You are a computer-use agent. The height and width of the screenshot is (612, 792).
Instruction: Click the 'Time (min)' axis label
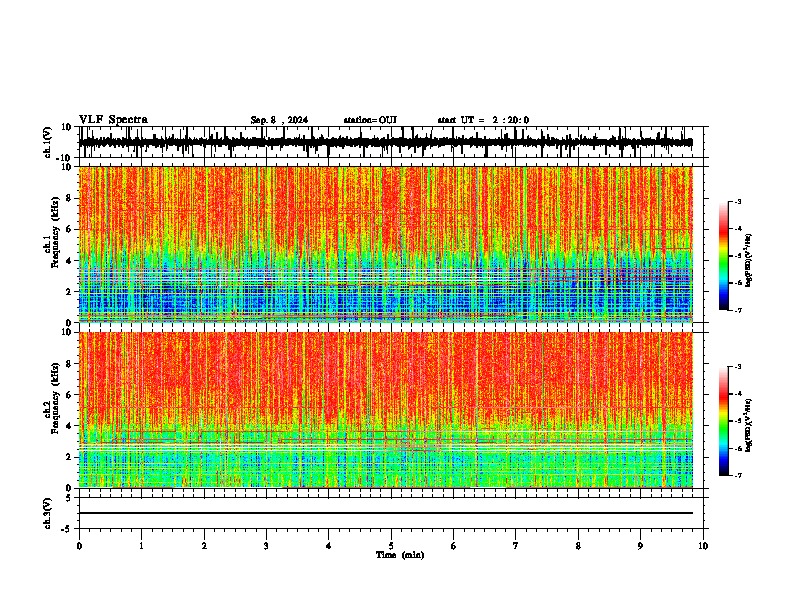tap(400, 555)
